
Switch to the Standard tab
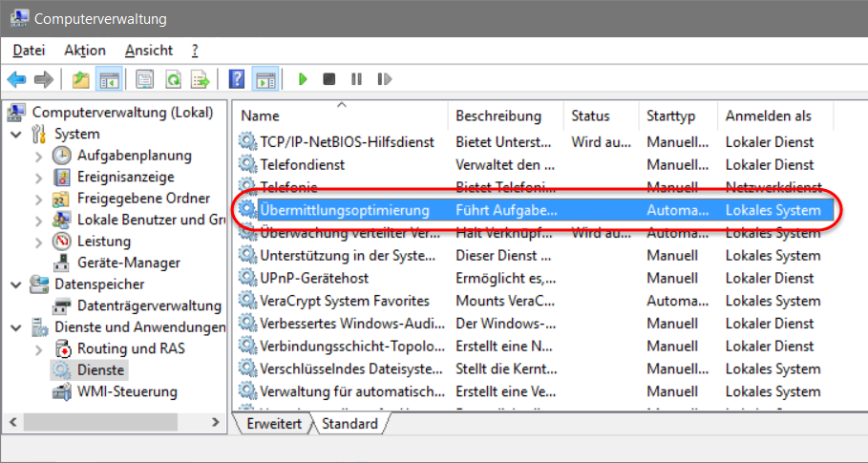point(349,424)
